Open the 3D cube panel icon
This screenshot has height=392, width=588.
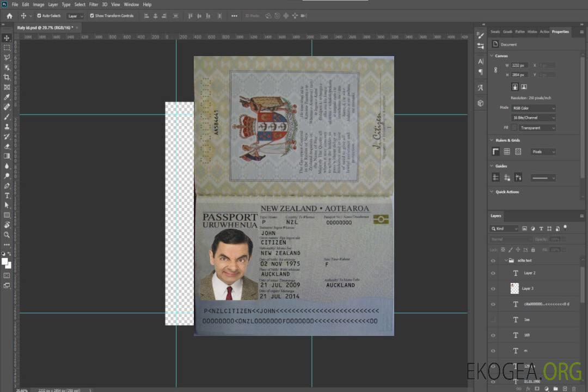pos(480,103)
